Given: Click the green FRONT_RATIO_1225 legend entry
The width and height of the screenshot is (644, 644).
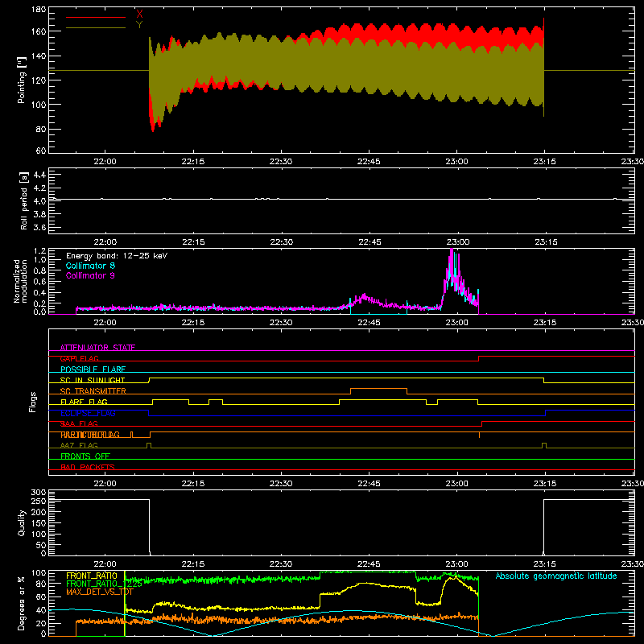Looking at the screenshot, I should (x=104, y=584).
